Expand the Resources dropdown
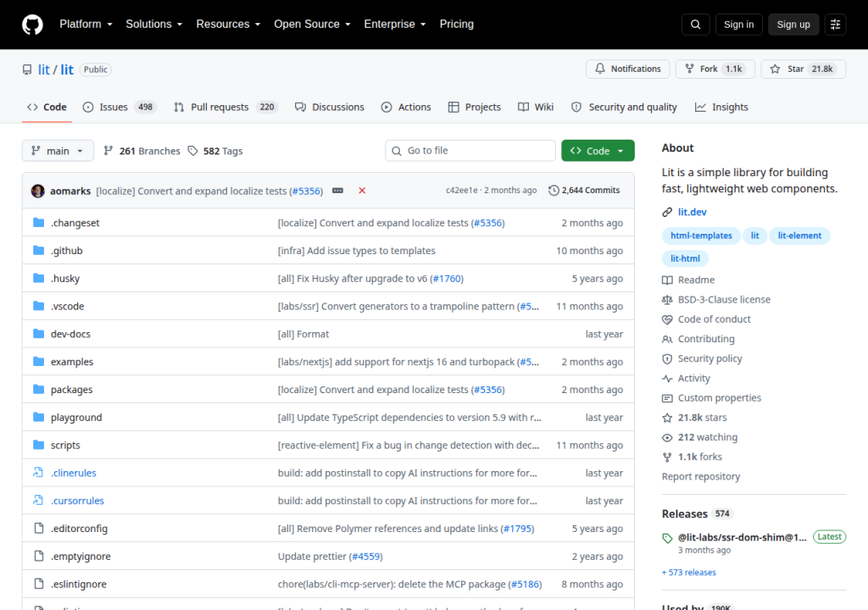The height and width of the screenshot is (610, 868). 228,25
